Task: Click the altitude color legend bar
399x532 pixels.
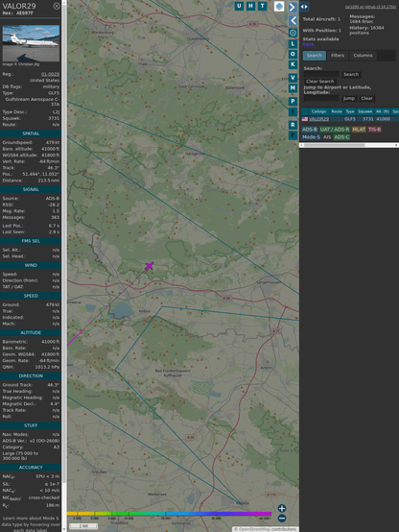Action: [169, 514]
